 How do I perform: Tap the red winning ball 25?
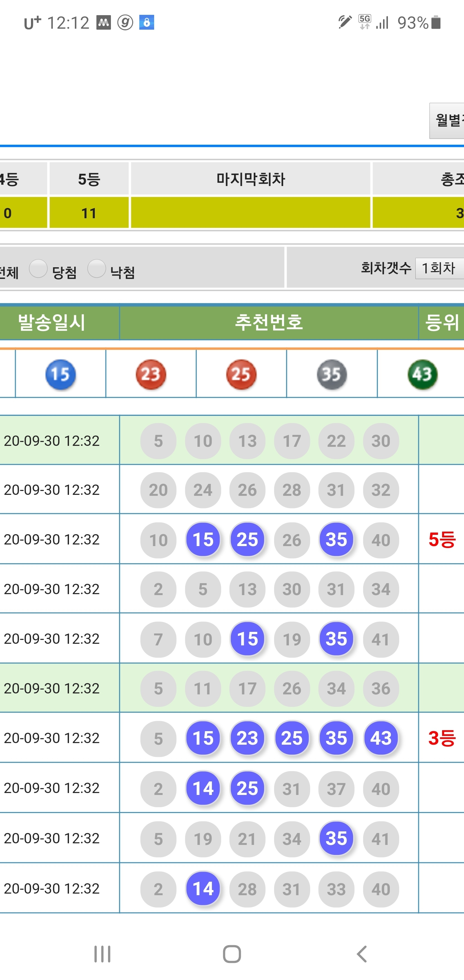[241, 374]
